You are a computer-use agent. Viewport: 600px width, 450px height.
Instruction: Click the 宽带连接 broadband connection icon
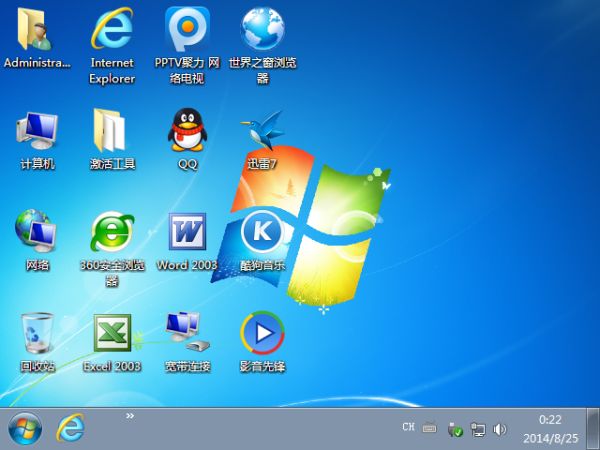187,334
